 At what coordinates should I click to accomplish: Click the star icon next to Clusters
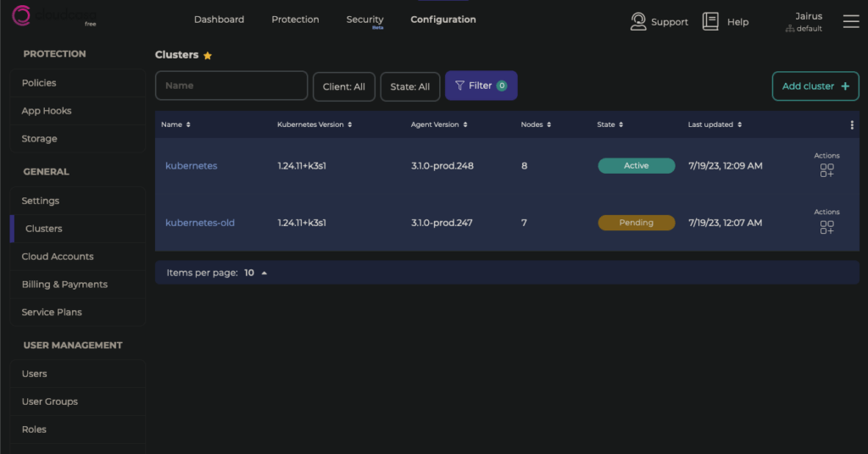pos(208,56)
